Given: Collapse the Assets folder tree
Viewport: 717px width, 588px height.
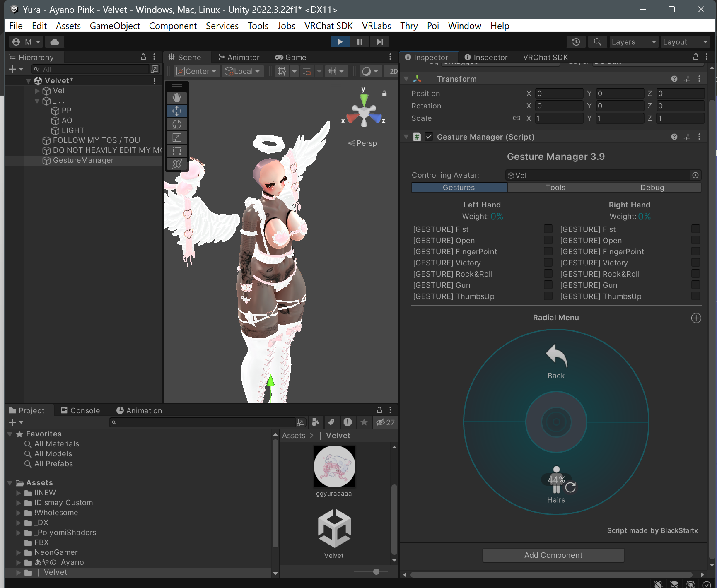Looking at the screenshot, I should pos(10,483).
